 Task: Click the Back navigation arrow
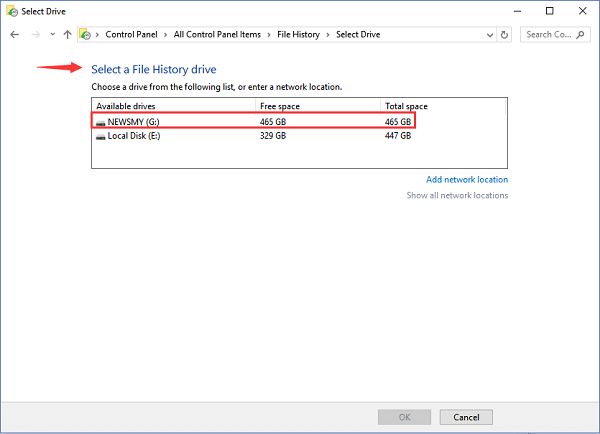click(15, 34)
